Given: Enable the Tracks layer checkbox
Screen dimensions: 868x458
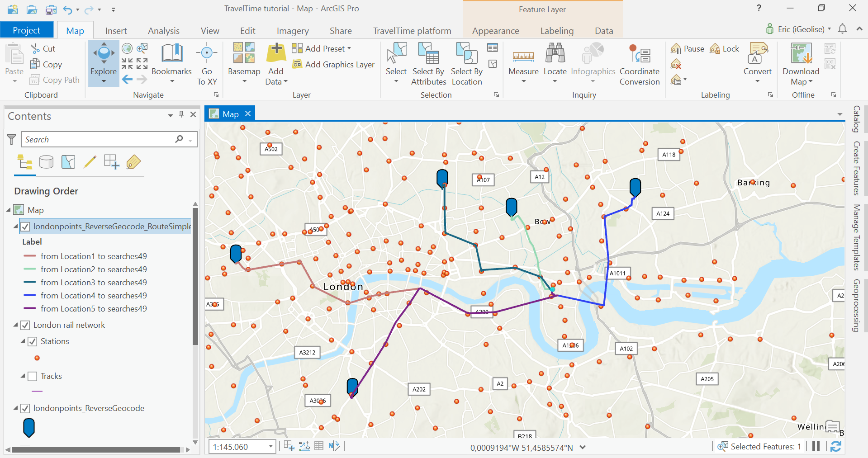Looking at the screenshot, I should tap(32, 376).
